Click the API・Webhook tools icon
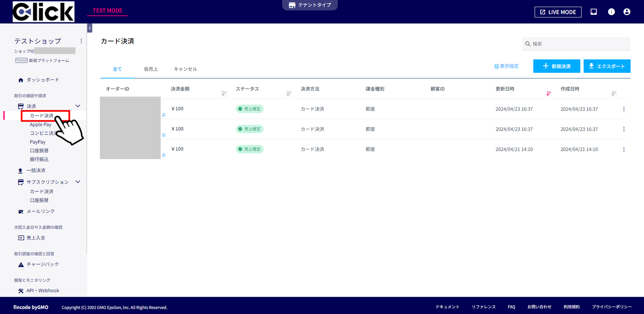The height and width of the screenshot is (314, 644). click(x=21, y=291)
